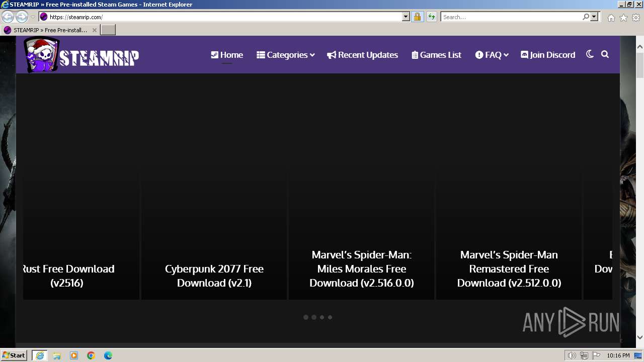This screenshot has height=362, width=644.
Task: Select the second carousel dot
Action: (314, 317)
